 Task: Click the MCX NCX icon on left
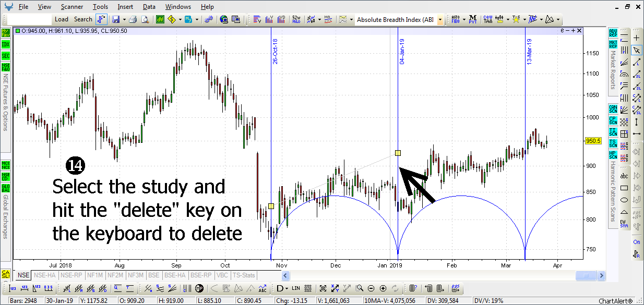(6, 165)
